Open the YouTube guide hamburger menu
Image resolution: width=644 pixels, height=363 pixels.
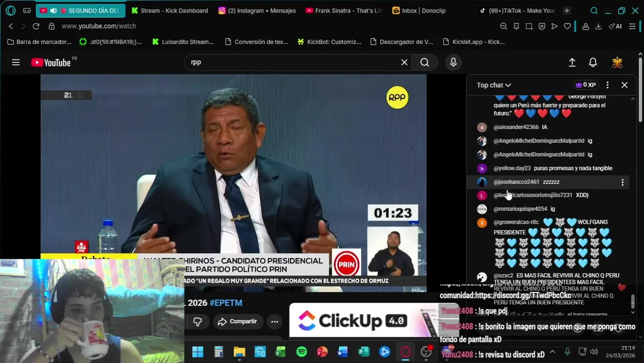click(16, 62)
